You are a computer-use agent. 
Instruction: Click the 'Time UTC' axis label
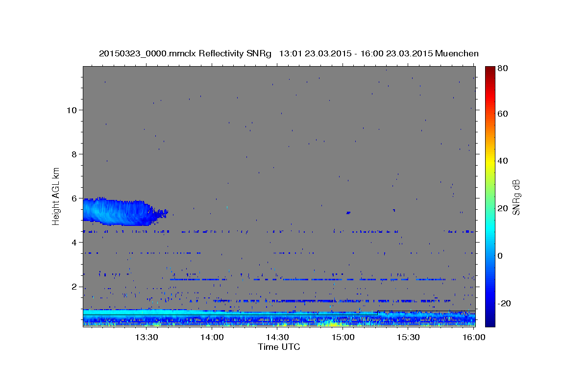[x=279, y=347]
